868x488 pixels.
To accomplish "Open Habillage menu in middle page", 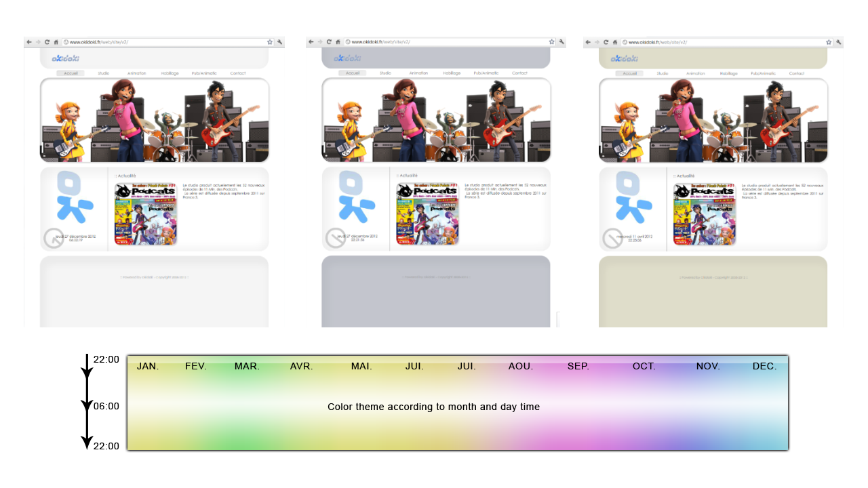I will (x=452, y=73).
